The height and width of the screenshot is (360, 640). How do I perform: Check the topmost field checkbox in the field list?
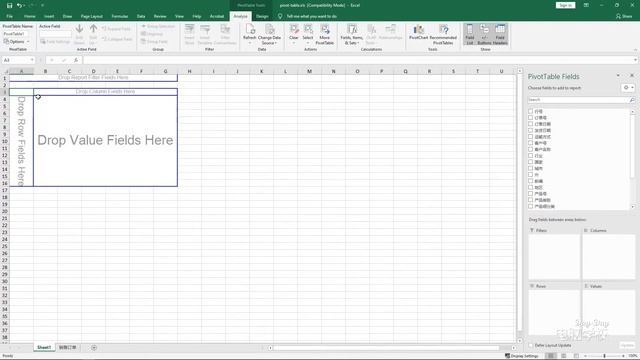[x=531, y=111]
